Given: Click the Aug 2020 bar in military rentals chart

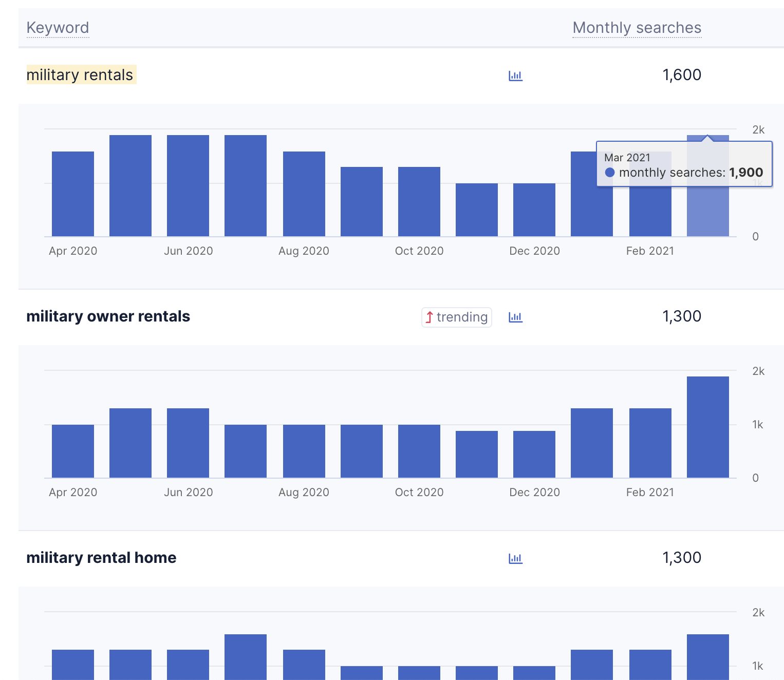Looking at the screenshot, I should tap(304, 194).
